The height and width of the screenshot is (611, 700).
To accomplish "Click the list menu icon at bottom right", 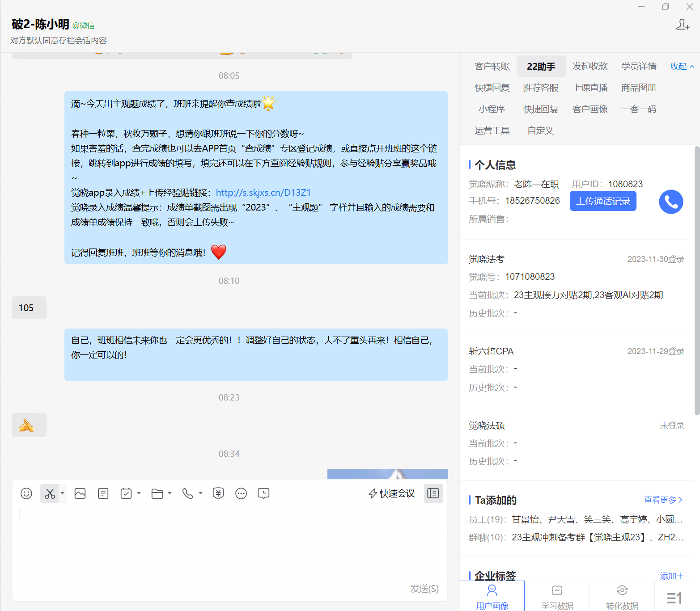I will click(x=674, y=598).
